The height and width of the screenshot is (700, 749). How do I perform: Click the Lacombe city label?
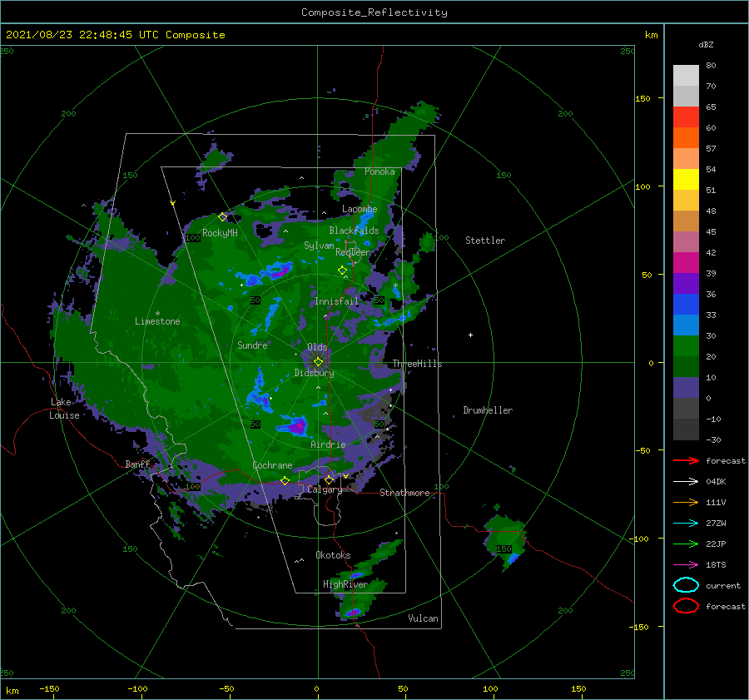360,209
